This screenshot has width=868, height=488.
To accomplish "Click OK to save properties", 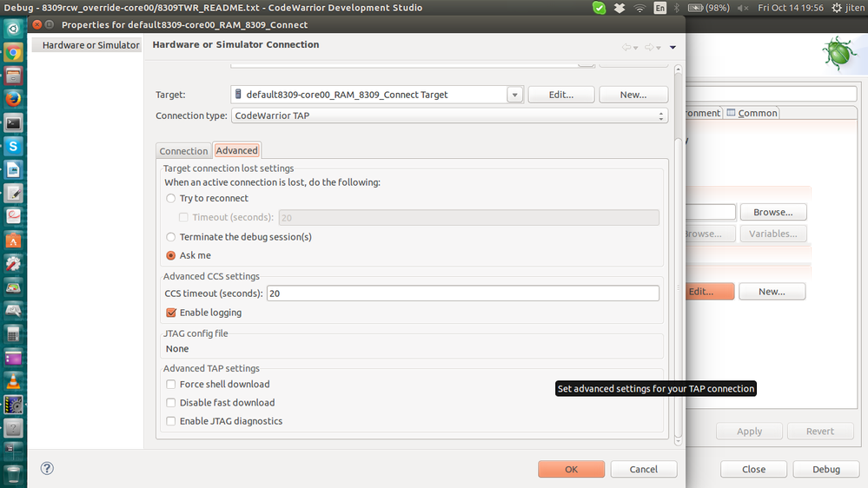I will tap(572, 469).
